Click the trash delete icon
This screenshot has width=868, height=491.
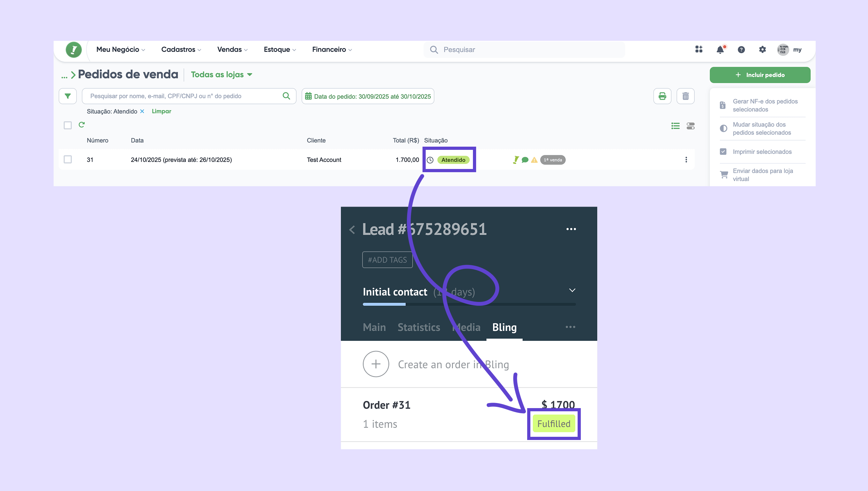(685, 96)
